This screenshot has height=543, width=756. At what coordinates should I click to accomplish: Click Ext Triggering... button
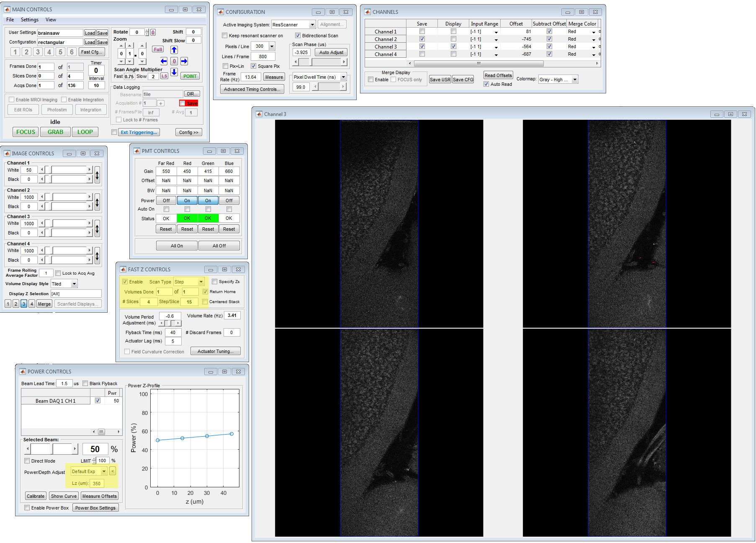pos(139,132)
